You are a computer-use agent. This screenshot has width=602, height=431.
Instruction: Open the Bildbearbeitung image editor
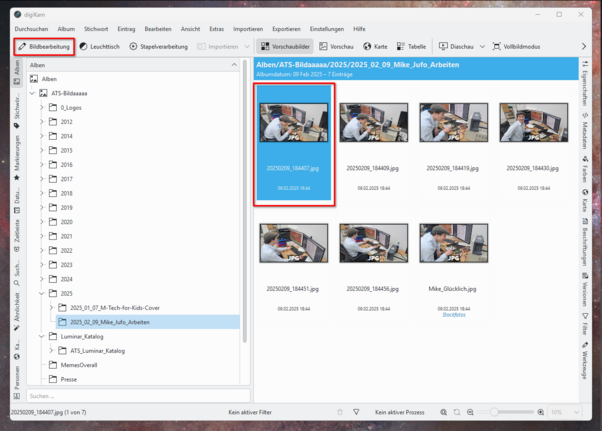coord(44,46)
